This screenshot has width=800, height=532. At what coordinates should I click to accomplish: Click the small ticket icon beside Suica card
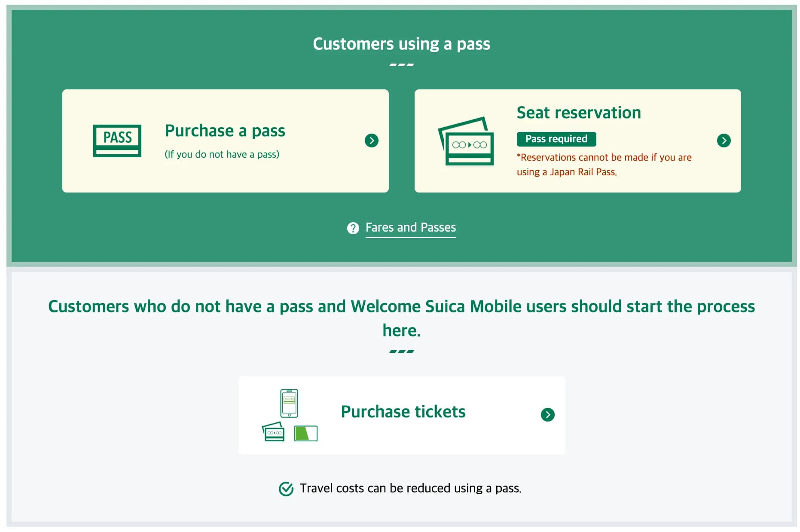tap(273, 431)
